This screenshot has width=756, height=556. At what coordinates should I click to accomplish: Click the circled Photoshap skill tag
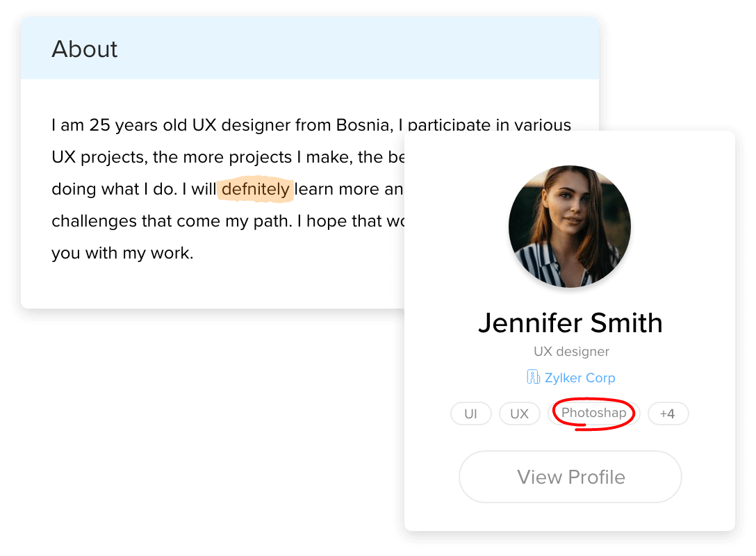(x=593, y=413)
